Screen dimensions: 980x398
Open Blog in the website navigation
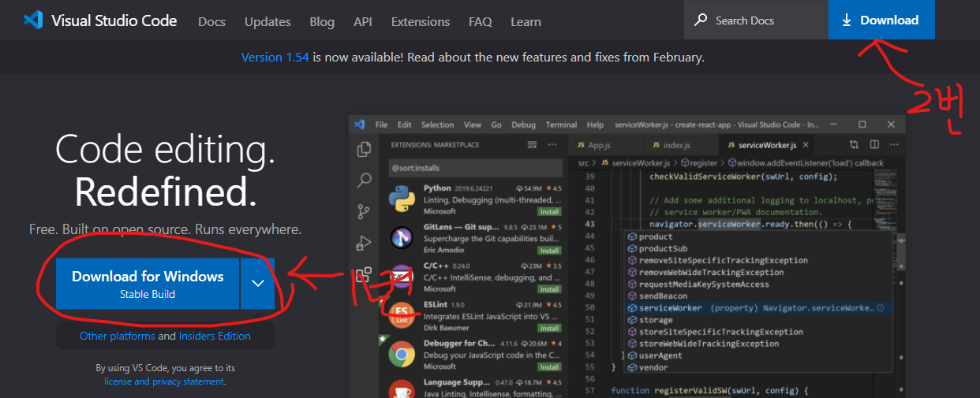(322, 21)
